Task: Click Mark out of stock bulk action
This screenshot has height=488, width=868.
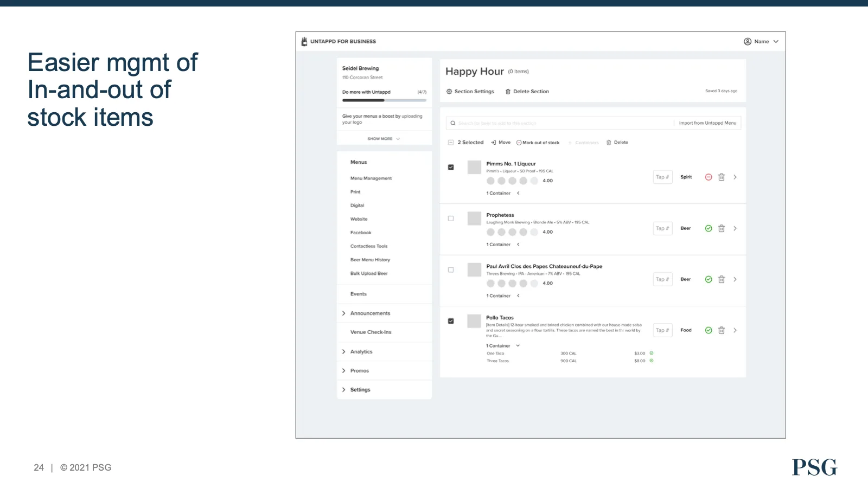Action: (538, 143)
